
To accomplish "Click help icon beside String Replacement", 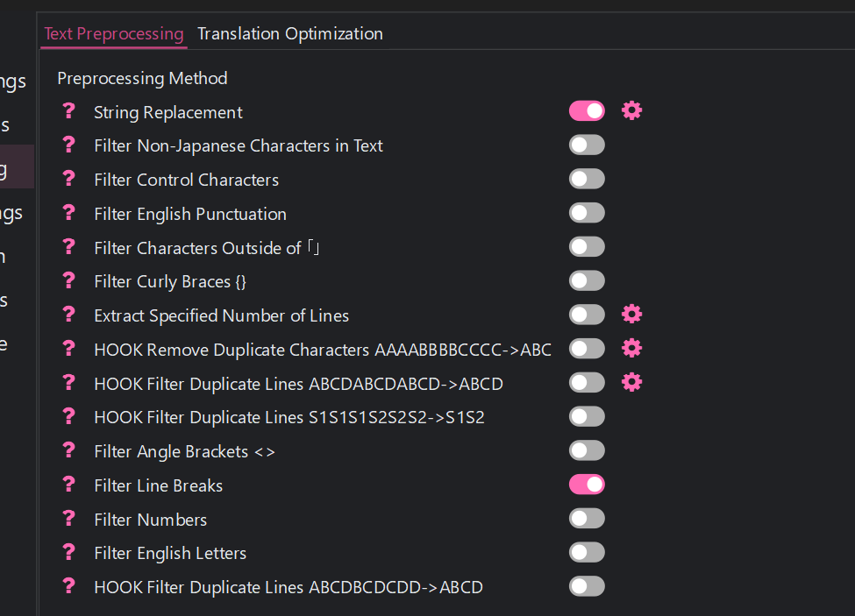I will (x=69, y=111).
